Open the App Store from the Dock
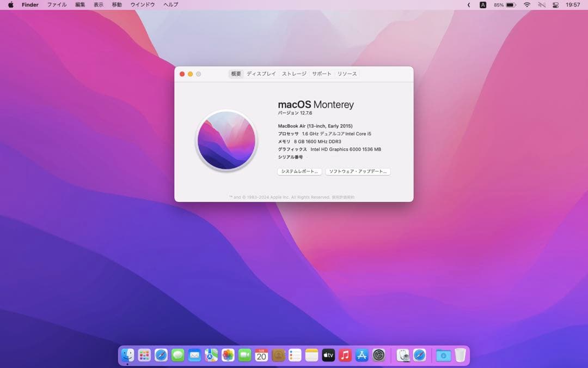588x368 pixels. [x=360, y=355]
